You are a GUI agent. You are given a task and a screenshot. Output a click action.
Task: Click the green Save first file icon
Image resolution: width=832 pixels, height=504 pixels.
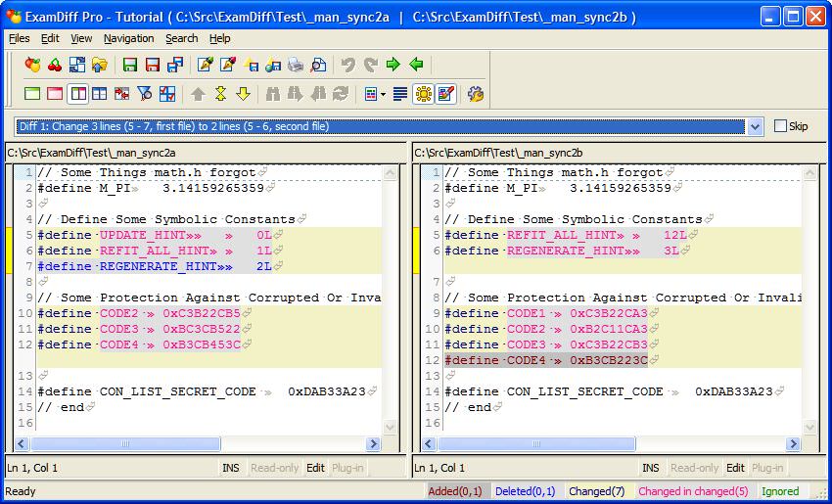[130, 65]
